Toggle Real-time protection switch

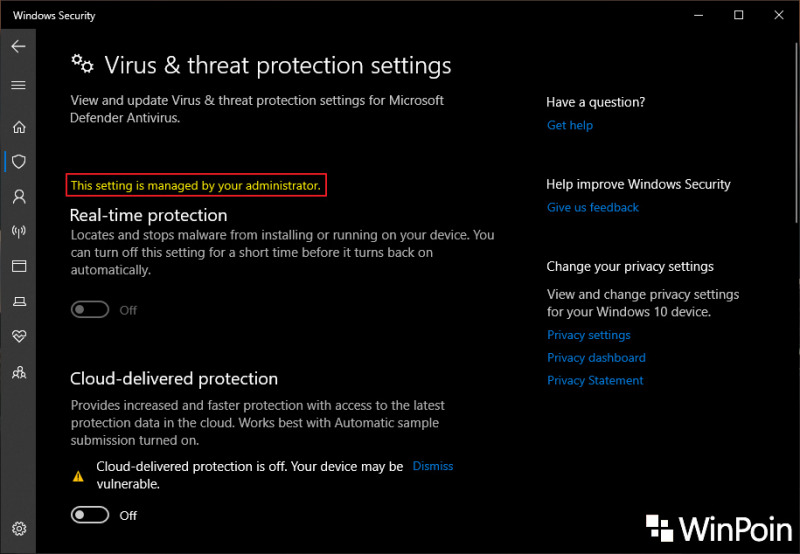[x=90, y=310]
